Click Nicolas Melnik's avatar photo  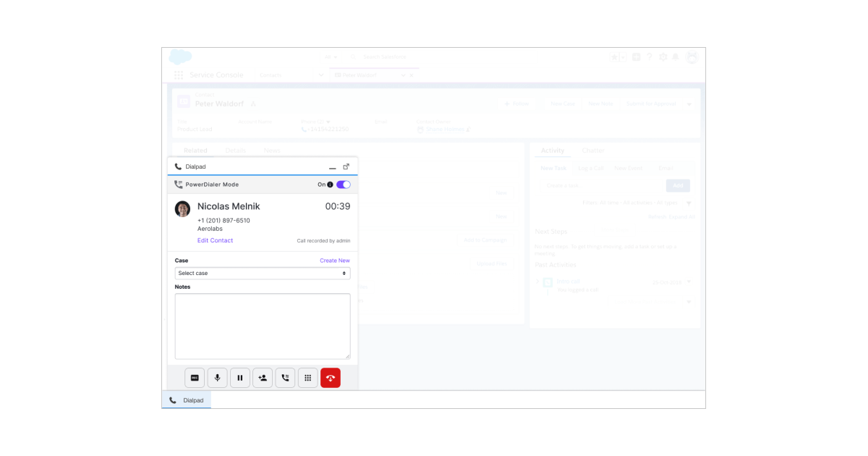coord(182,209)
